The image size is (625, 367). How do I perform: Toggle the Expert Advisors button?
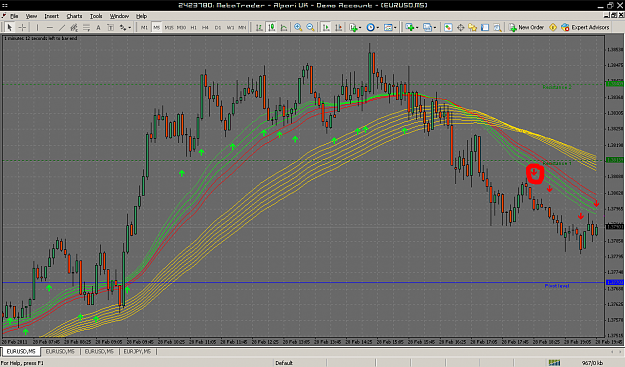(585, 27)
